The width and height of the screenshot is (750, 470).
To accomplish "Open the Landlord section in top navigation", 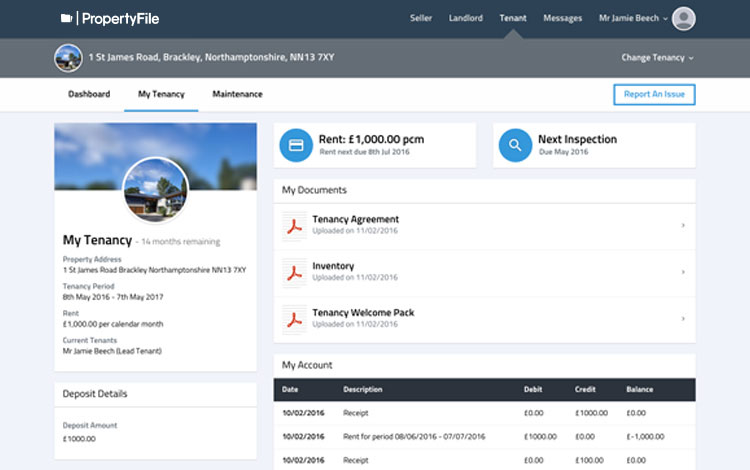I will 465,18.
